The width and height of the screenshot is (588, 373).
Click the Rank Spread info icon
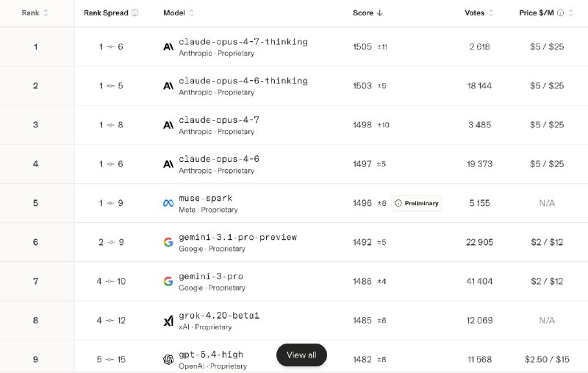coord(135,13)
